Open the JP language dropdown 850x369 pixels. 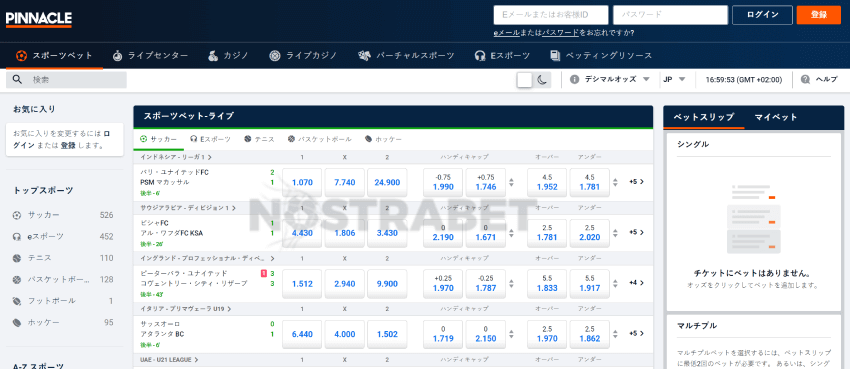(x=674, y=79)
